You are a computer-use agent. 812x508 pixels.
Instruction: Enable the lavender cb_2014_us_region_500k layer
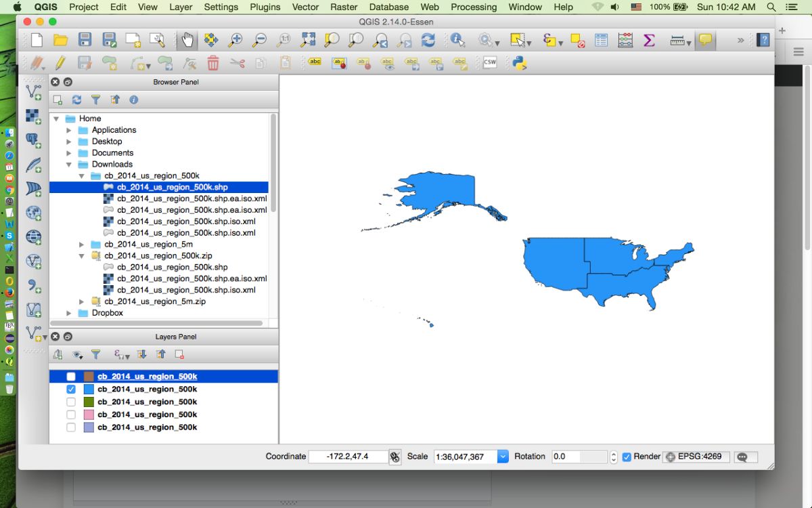click(71, 427)
